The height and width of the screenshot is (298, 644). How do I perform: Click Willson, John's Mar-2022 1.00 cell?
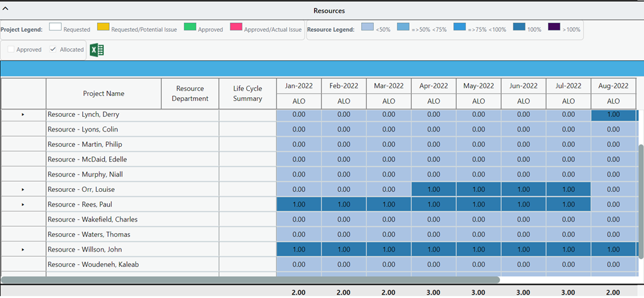(x=388, y=250)
